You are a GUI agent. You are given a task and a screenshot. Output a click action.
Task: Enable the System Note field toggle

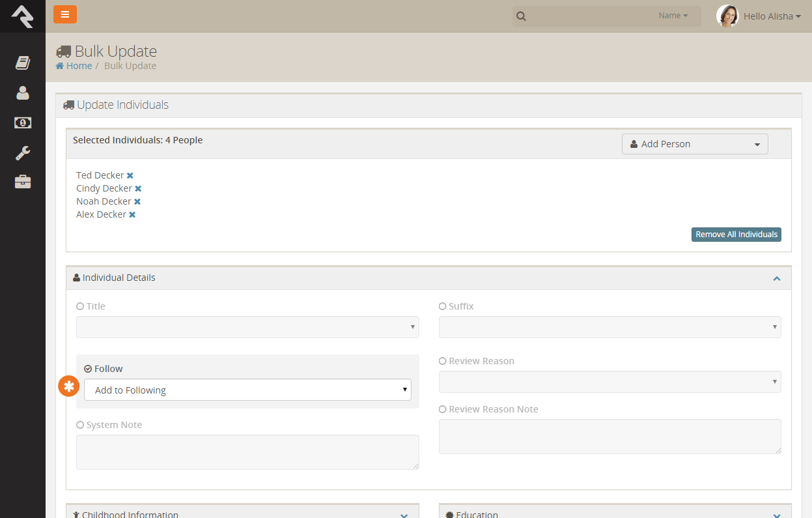tap(80, 425)
